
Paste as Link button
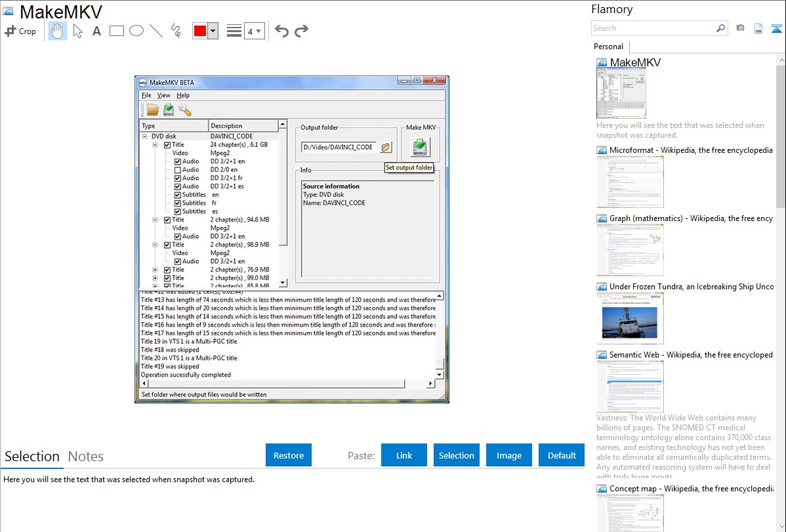pyautogui.click(x=404, y=455)
